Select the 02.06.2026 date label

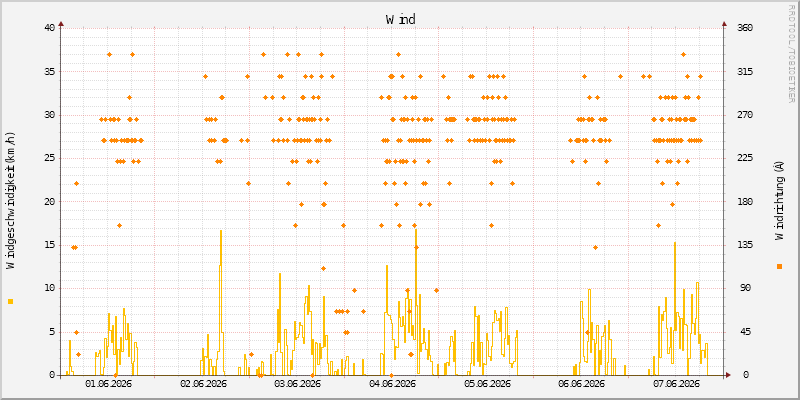203,384
